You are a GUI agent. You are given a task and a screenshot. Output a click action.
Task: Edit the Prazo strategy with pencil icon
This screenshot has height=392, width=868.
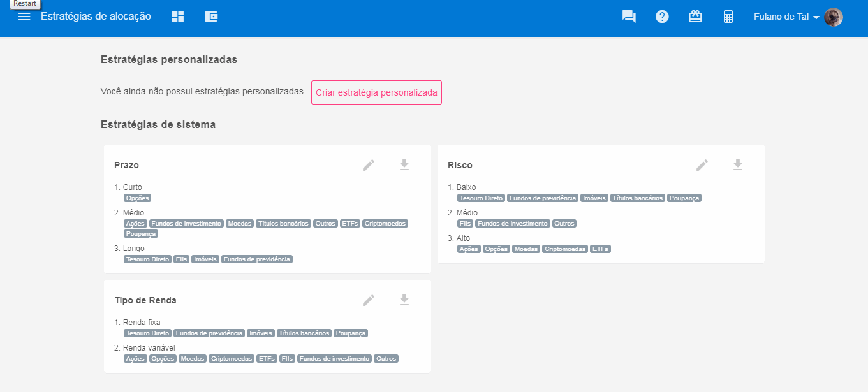click(369, 165)
